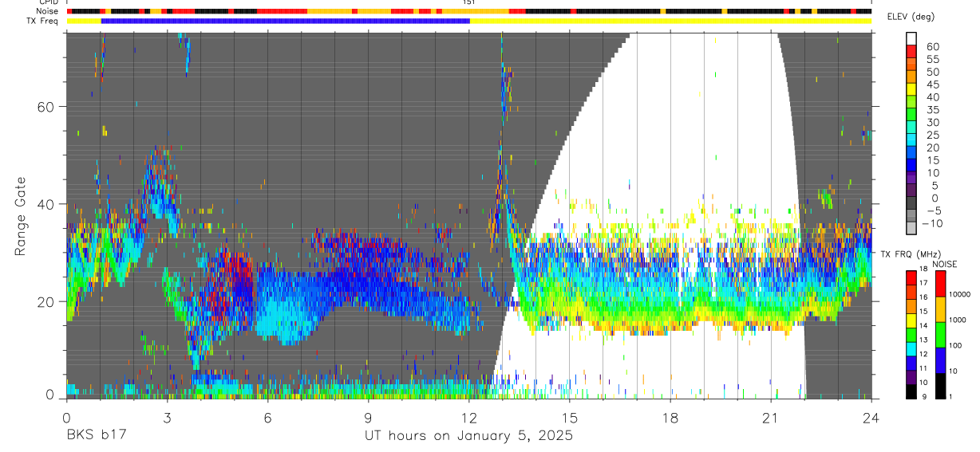
Task: Click x-axis tick label '9'
Action: tap(368, 418)
